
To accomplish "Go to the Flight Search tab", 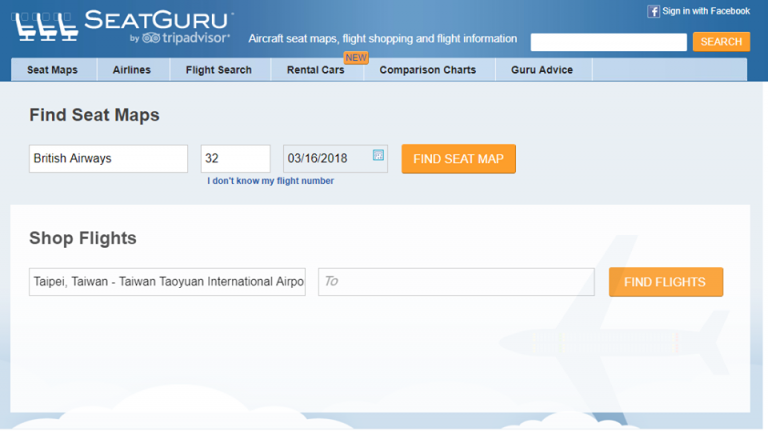I will pos(218,70).
